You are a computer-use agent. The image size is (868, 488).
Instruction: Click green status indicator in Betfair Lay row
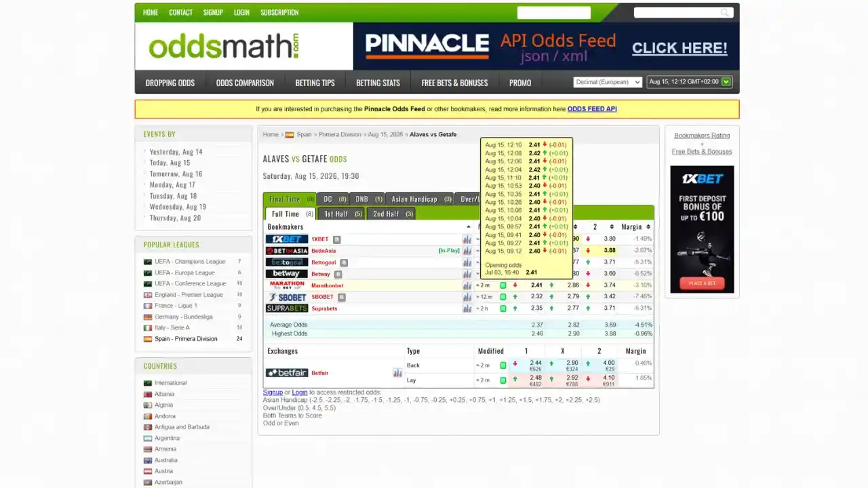point(503,380)
